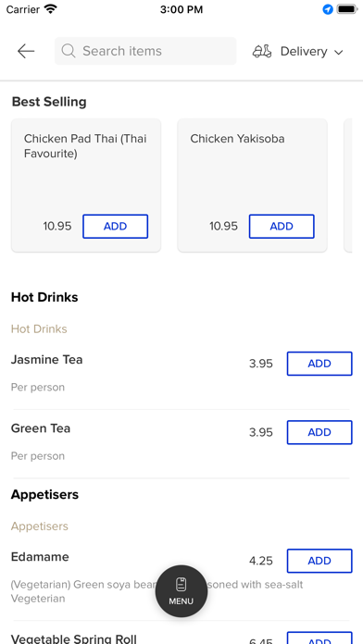Open the Chicken Pad Thai card
The width and height of the screenshot is (363, 644).
click(x=86, y=185)
